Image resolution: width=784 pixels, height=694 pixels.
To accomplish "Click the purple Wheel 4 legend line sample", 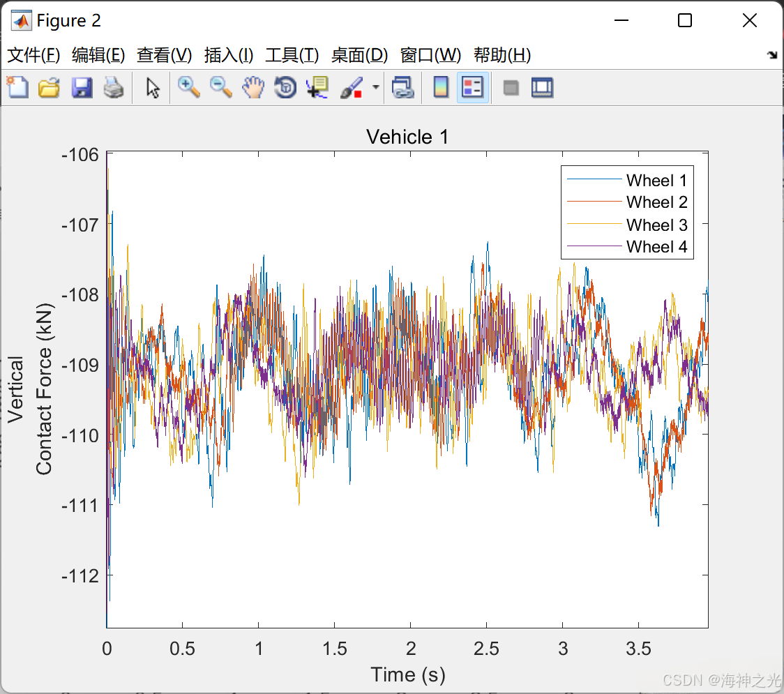I will [594, 246].
